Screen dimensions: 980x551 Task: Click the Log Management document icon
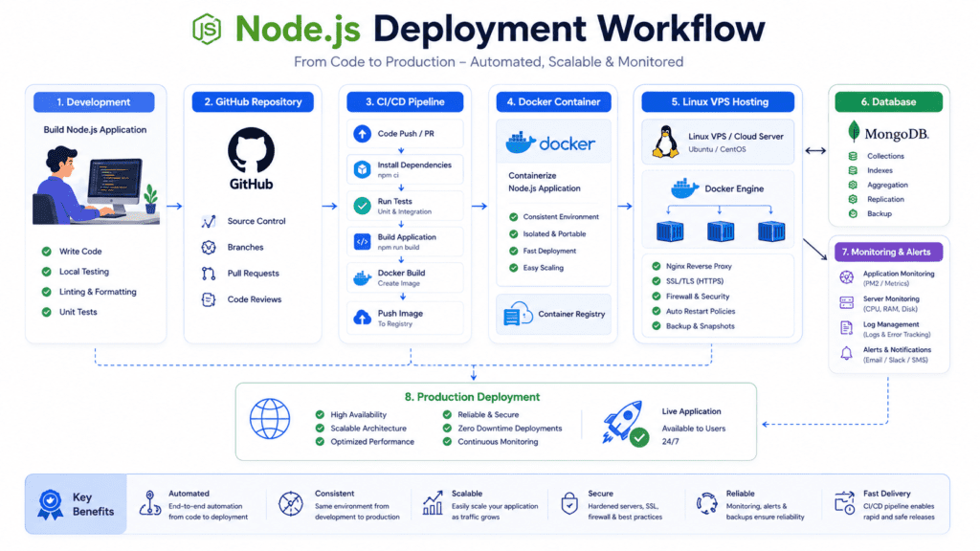click(846, 328)
